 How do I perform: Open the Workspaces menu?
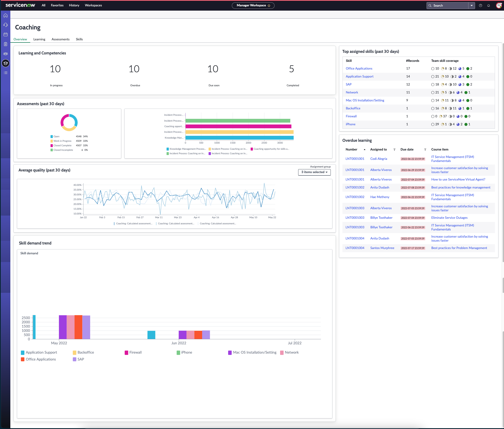click(x=93, y=5)
